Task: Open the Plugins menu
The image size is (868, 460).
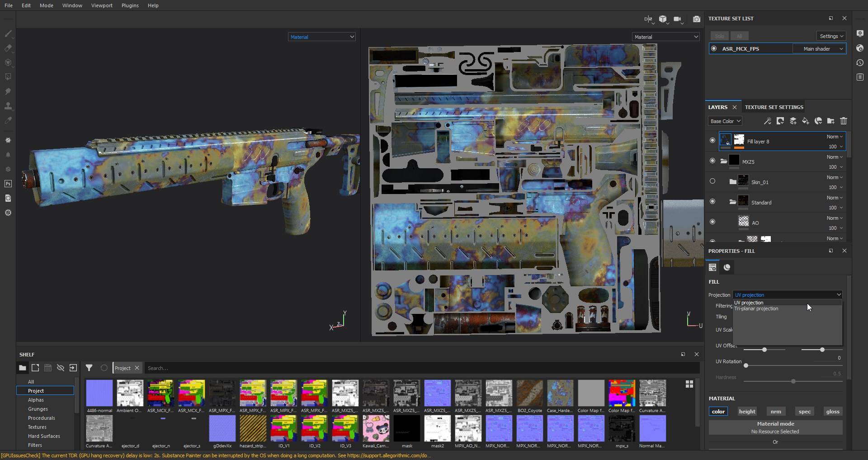Action: click(x=130, y=5)
